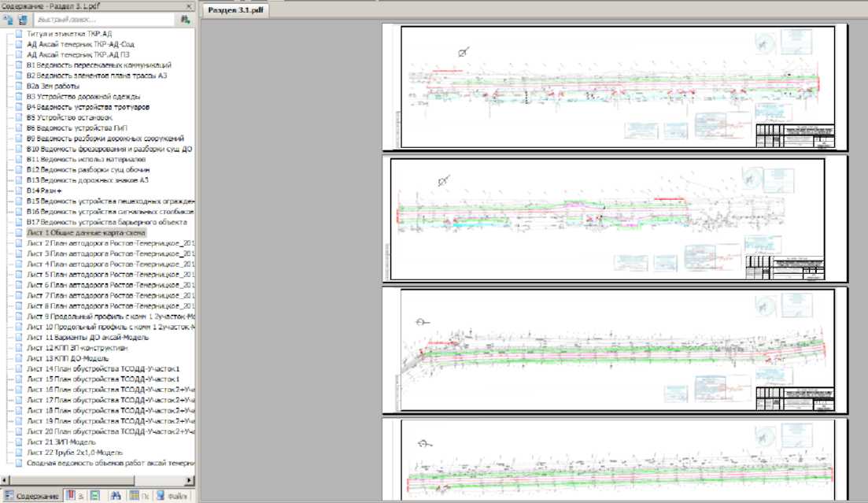
Task: Click right arrow of panel horizontal scrollbar
Action: 190,479
